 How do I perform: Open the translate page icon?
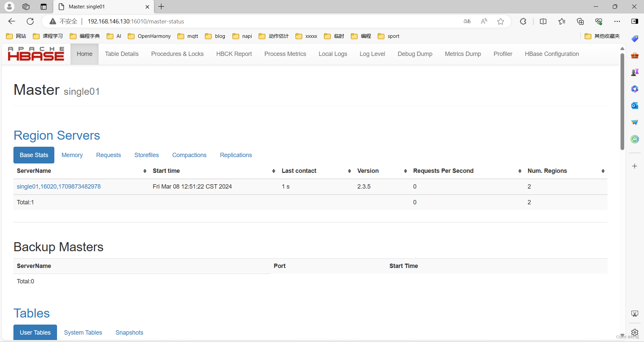[467, 21]
